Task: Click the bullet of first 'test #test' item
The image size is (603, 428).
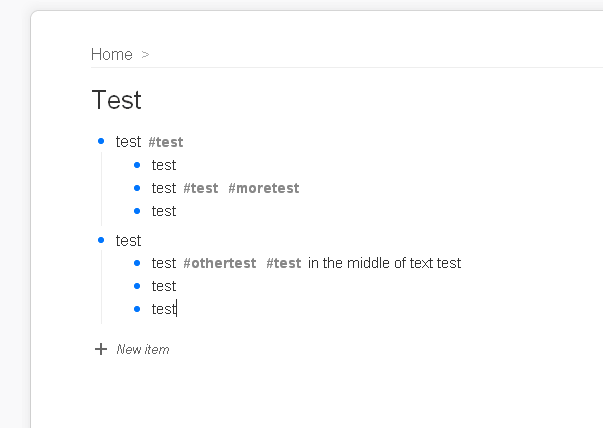Action: point(101,142)
